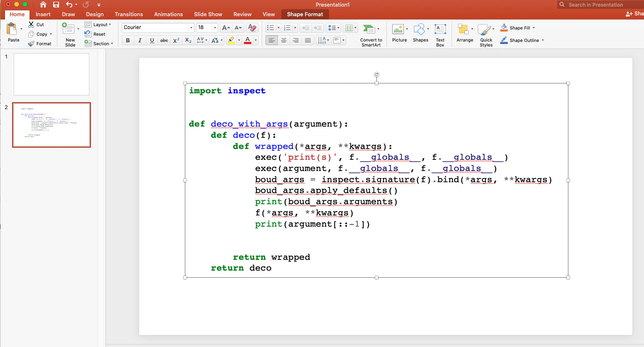644x347 pixels.
Task: Undo the last action
Action: pyautogui.click(x=69, y=5)
